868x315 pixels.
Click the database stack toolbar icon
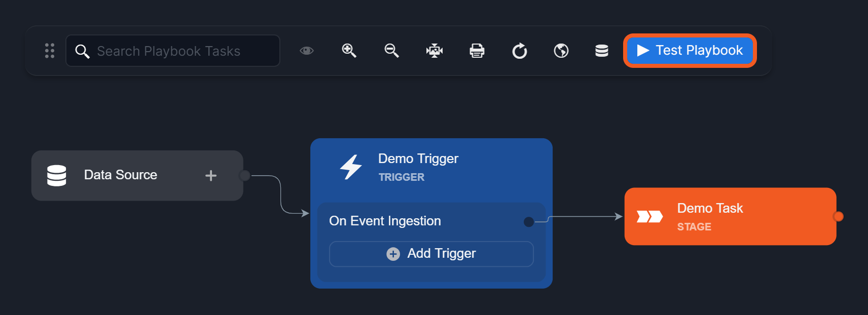(x=602, y=51)
